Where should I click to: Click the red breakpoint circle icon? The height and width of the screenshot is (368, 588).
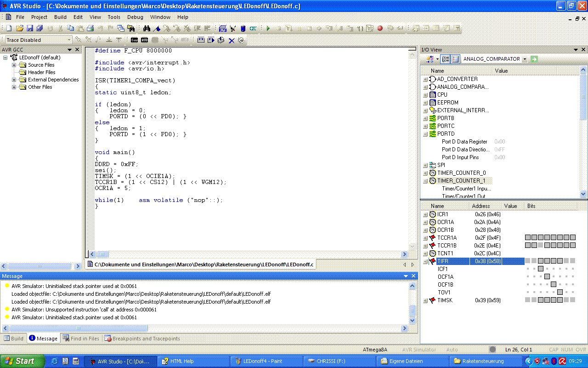tap(380, 29)
